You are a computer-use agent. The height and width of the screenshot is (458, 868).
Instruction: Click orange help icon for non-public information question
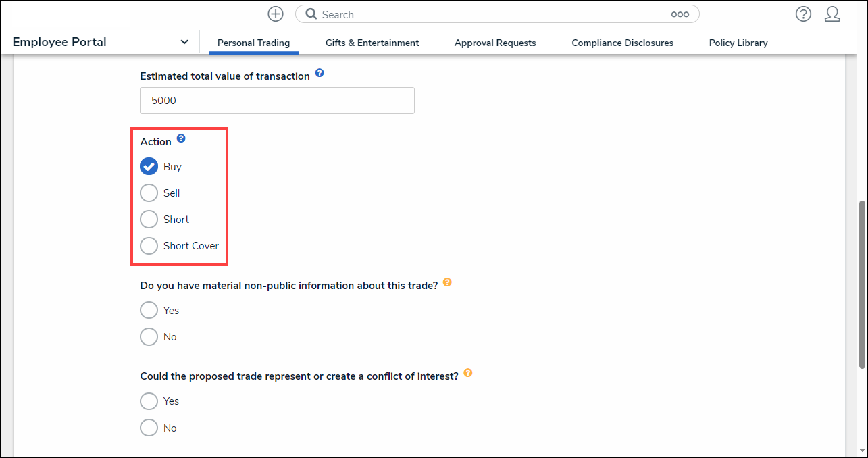coord(446,283)
